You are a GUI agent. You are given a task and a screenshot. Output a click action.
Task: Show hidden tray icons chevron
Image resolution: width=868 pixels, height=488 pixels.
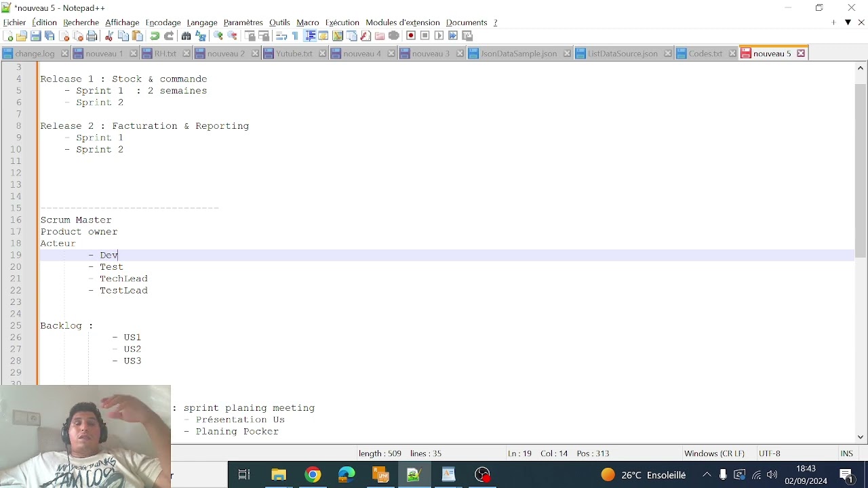click(707, 474)
